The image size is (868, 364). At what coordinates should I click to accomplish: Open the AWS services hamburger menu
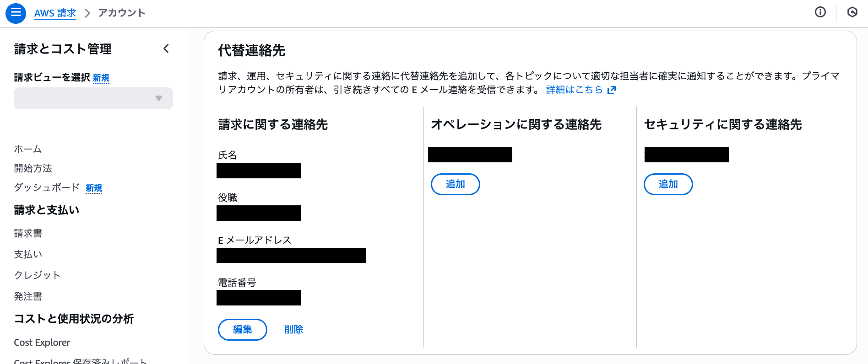pyautogui.click(x=16, y=13)
